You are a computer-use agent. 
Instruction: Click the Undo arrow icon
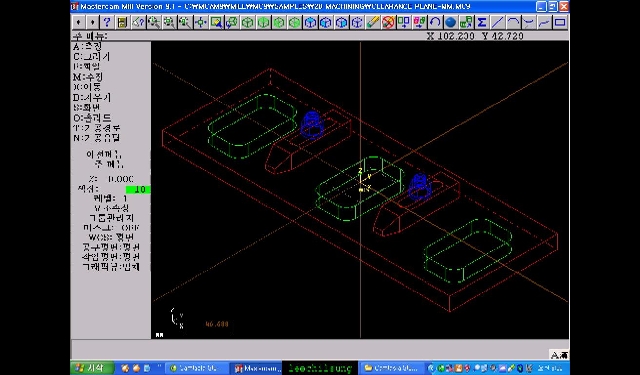click(435, 22)
